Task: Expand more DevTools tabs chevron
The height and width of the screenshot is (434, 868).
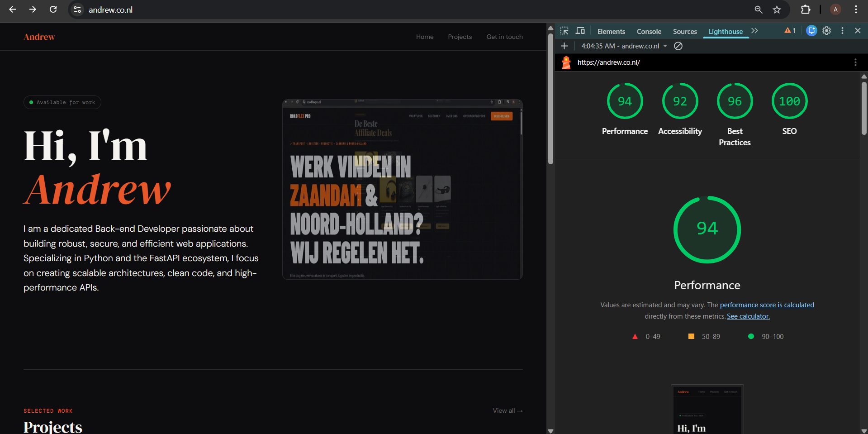Action: (x=754, y=31)
